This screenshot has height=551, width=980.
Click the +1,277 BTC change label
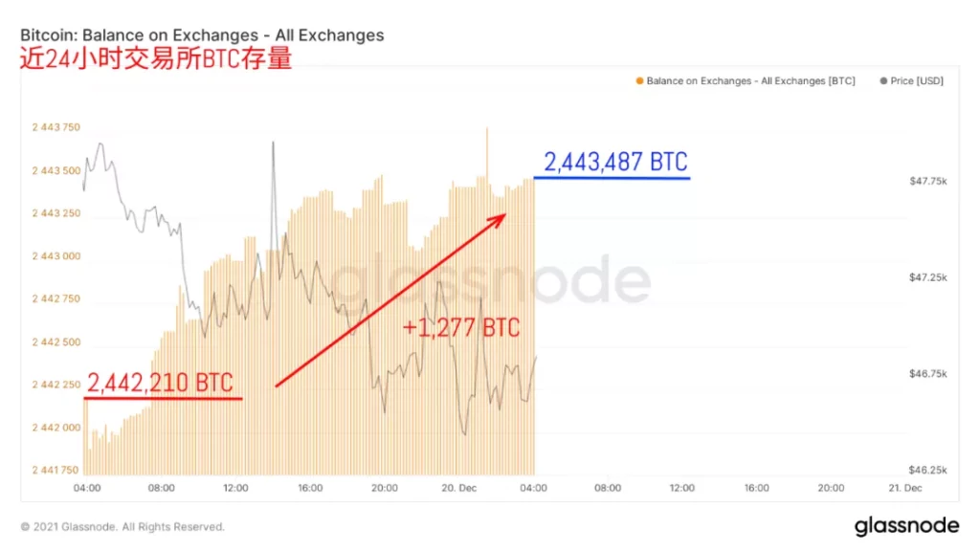(461, 328)
